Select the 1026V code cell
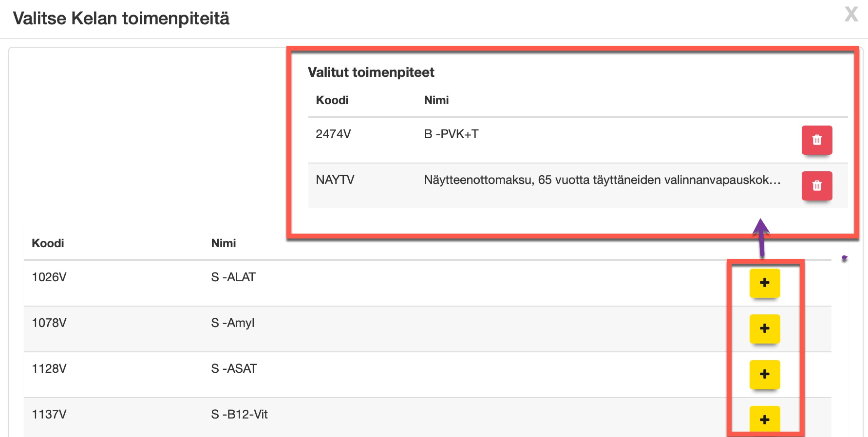Screen dimensions: 868x437 coord(49,277)
